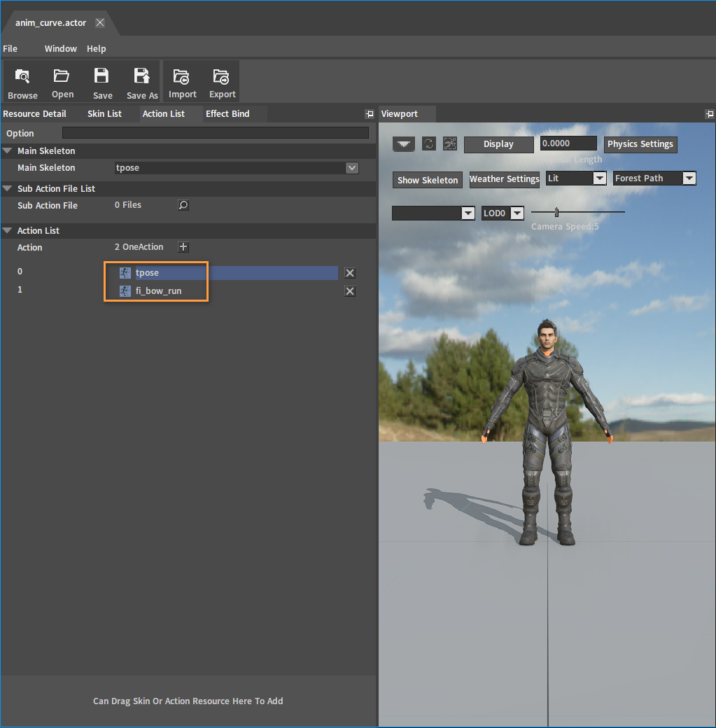Switch to the Action List tab
The width and height of the screenshot is (716, 728).
point(164,113)
